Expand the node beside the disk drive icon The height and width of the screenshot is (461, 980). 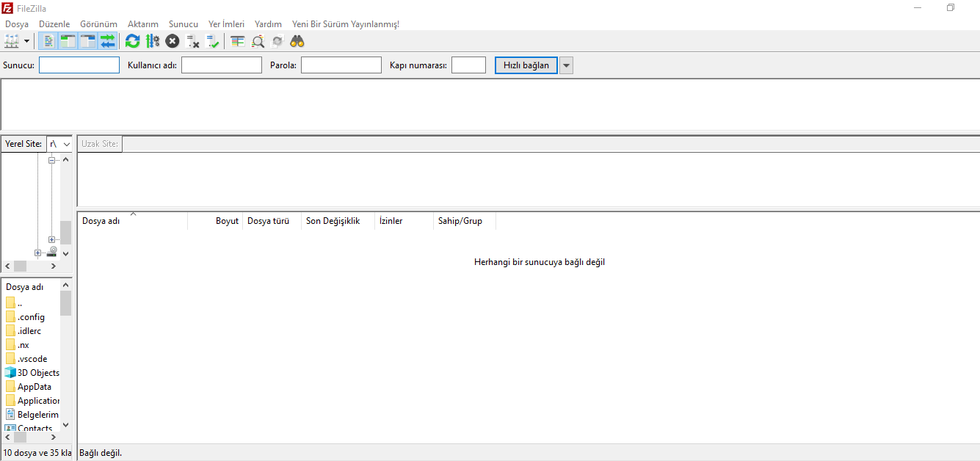pyautogui.click(x=38, y=253)
